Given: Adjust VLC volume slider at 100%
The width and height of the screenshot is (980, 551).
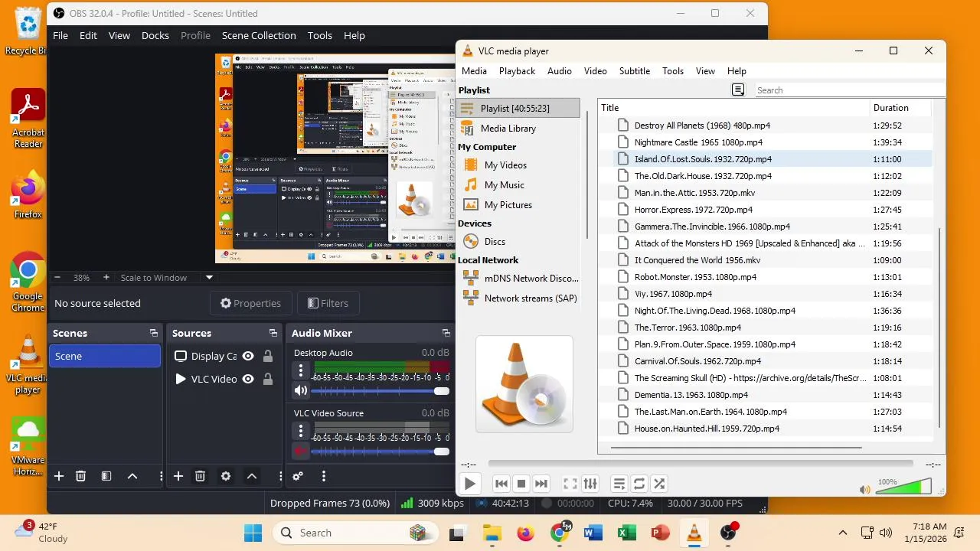Looking at the screenshot, I should coord(903,487).
